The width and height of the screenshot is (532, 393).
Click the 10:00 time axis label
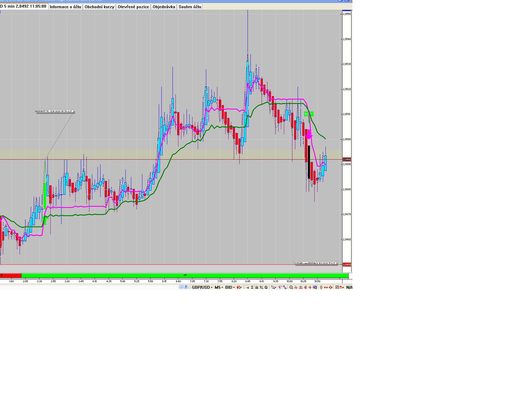[x=289, y=281]
